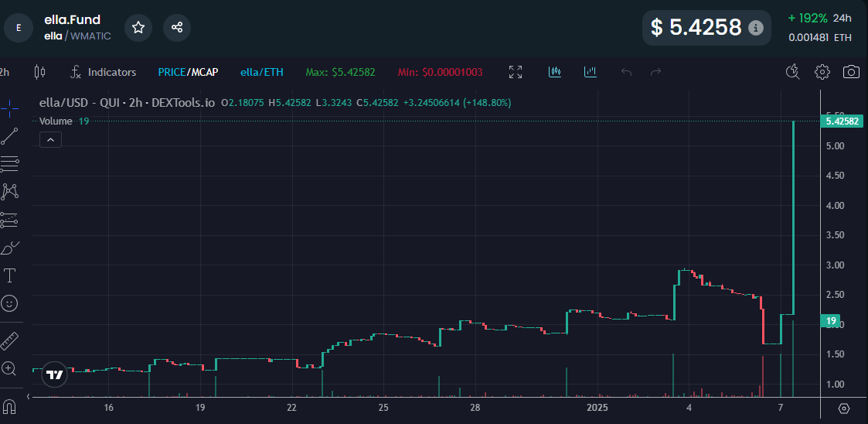
Task: Redo the last chart action
Action: tap(655, 72)
